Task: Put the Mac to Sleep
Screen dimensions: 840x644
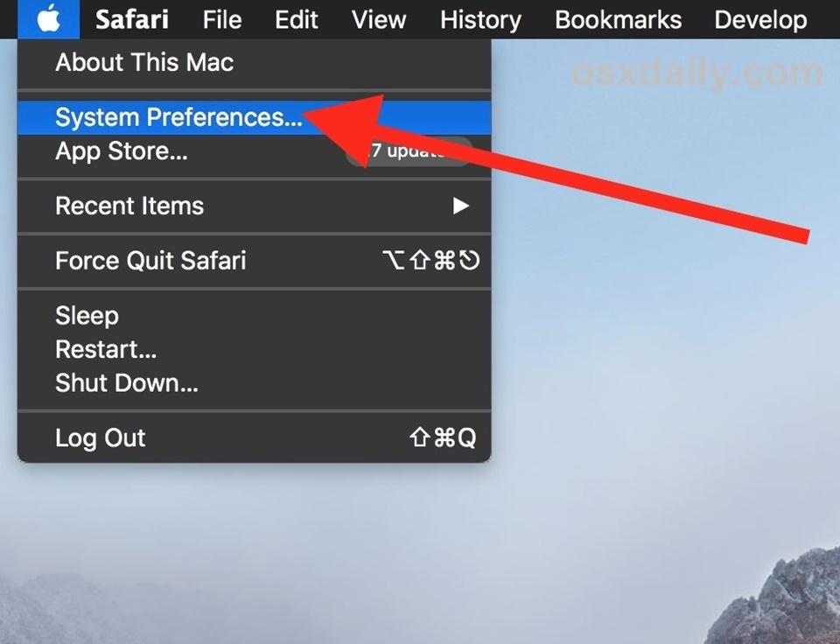Action: 87,315
